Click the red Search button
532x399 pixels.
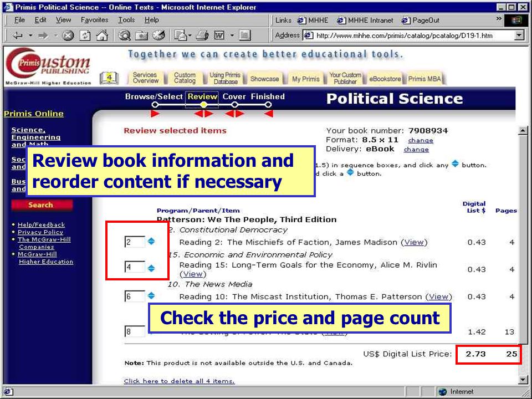click(x=42, y=205)
